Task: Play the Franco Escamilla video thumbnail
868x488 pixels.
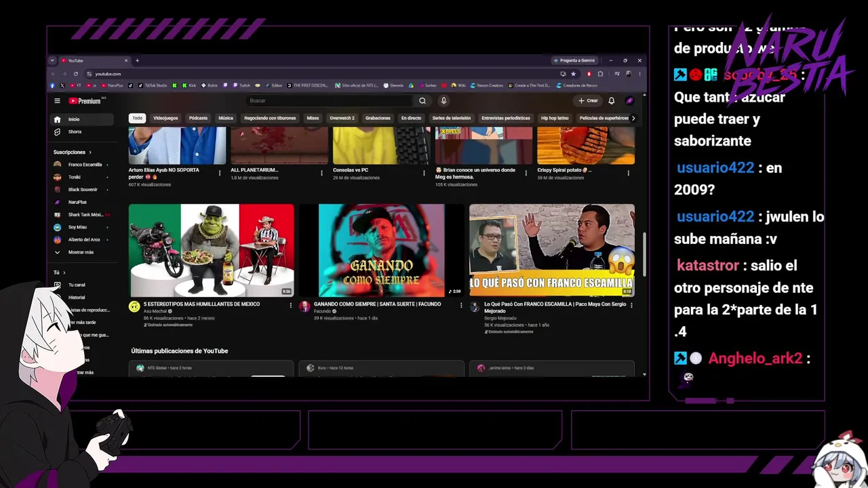Action: [x=552, y=250]
